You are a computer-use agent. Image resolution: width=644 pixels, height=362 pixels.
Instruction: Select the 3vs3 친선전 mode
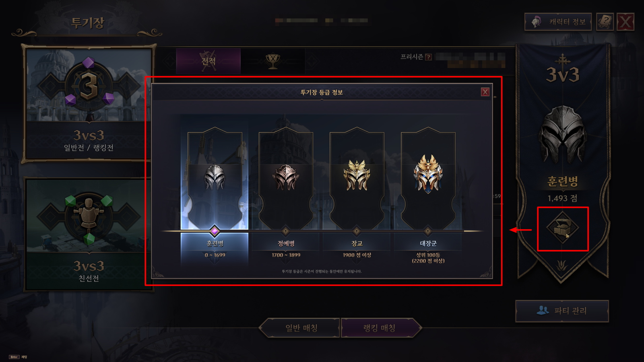click(89, 234)
